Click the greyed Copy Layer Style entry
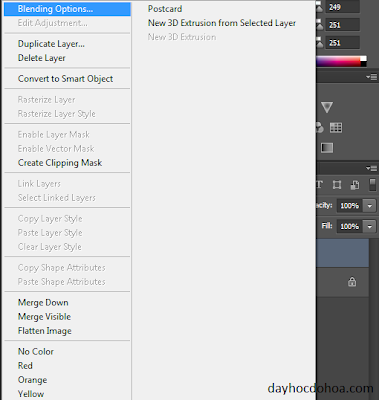 point(50,219)
